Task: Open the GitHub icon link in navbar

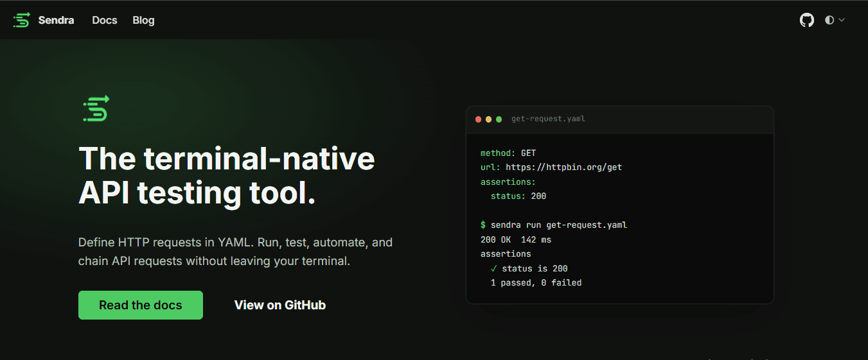Action: click(806, 20)
